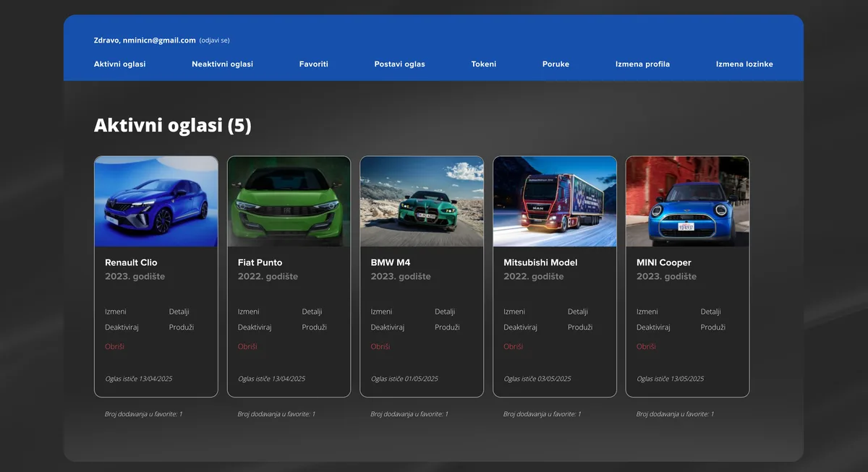The width and height of the screenshot is (868, 472).
Task: Click the MINI Cooper title
Action: [x=664, y=262]
